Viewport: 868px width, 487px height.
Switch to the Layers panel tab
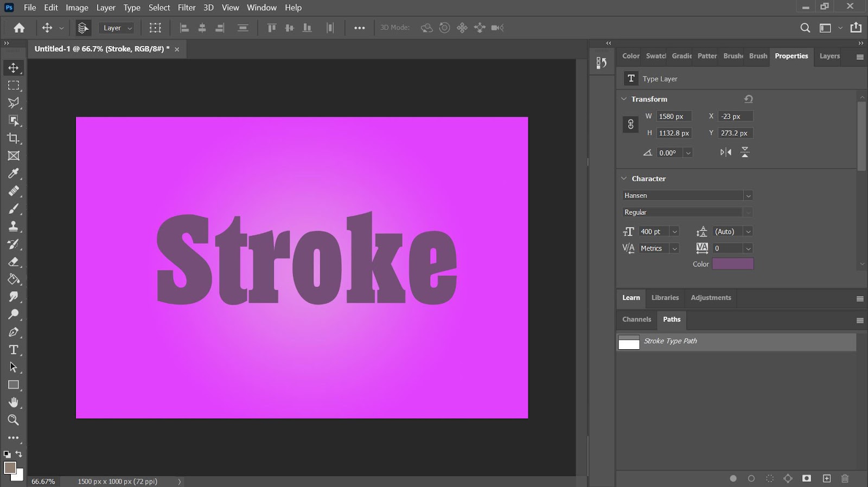[x=829, y=56]
